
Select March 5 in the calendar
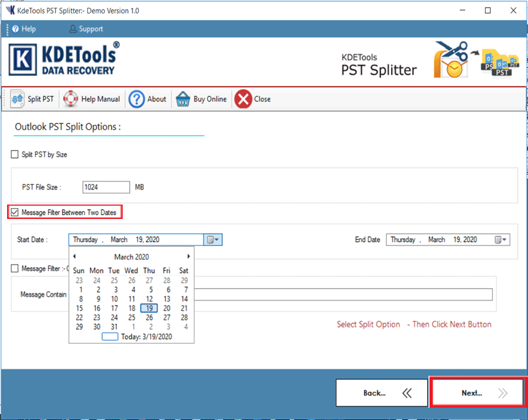(150, 290)
